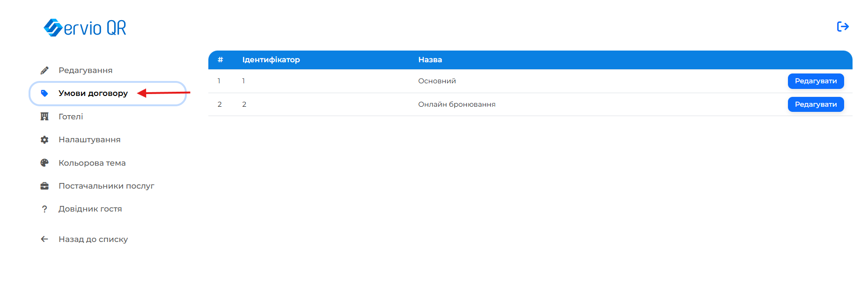Viewport: 868px width, 300px height.
Task: Click the blue tag icon for Умови договору
Action: [44, 93]
